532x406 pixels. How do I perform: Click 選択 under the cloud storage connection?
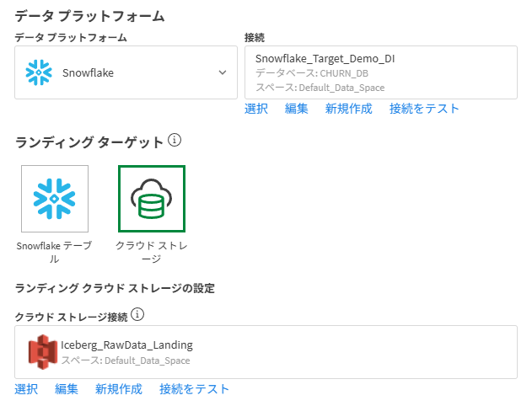26,389
